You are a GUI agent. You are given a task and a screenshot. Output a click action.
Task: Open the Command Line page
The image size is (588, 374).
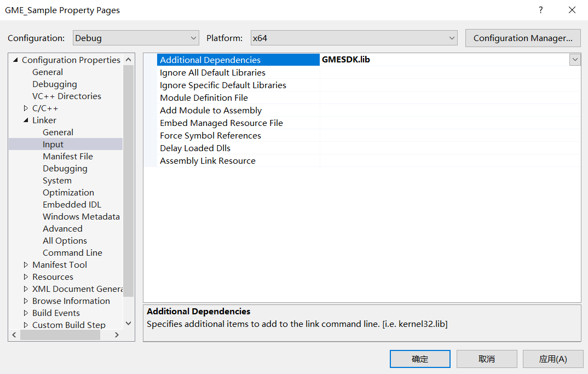72,252
